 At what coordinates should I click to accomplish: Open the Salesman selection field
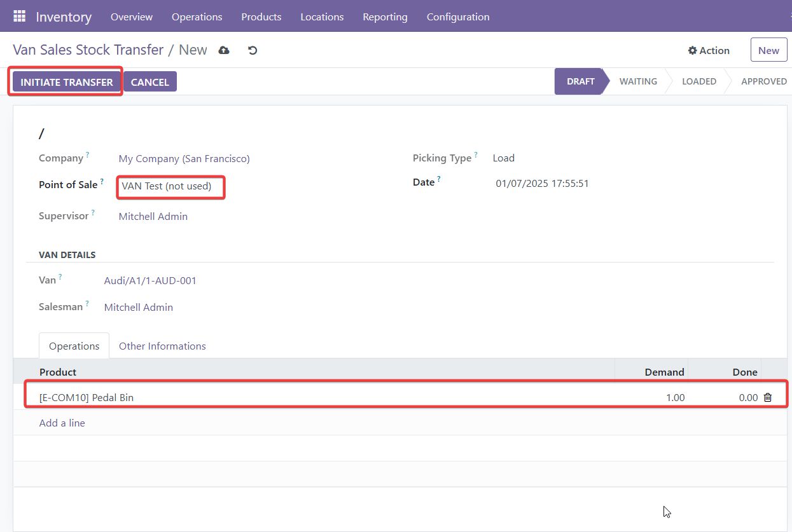click(139, 307)
